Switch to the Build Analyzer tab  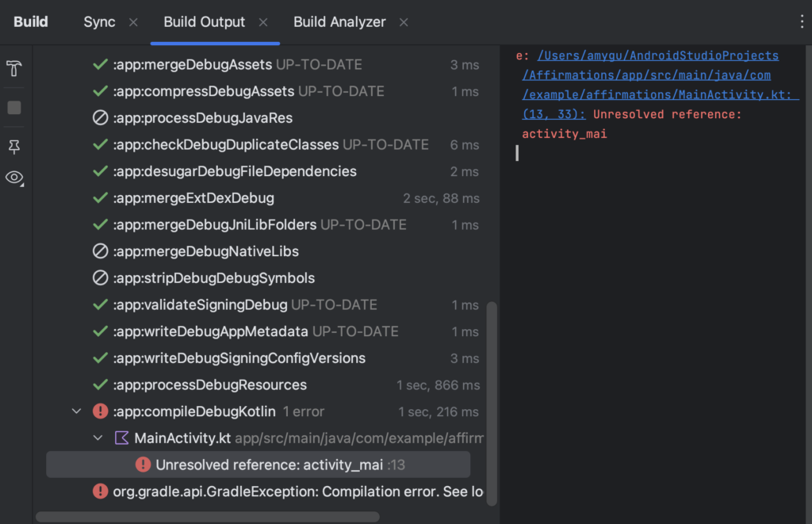click(x=339, y=22)
